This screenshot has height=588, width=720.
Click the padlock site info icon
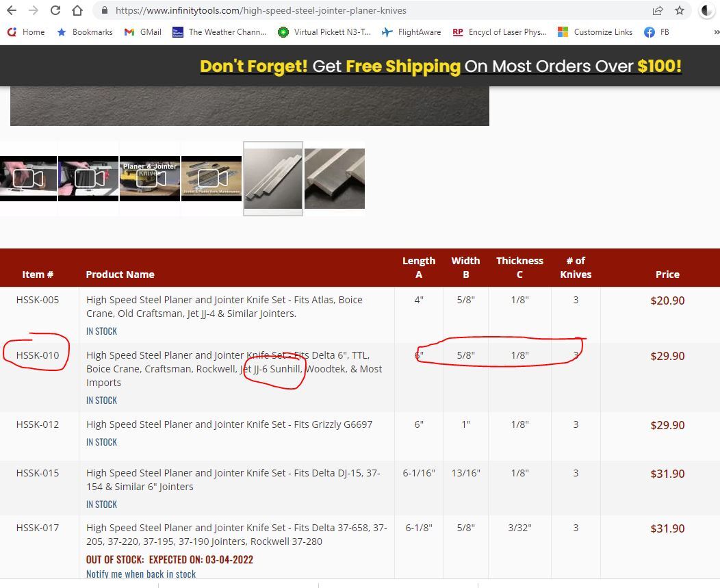click(x=105, y=10)
